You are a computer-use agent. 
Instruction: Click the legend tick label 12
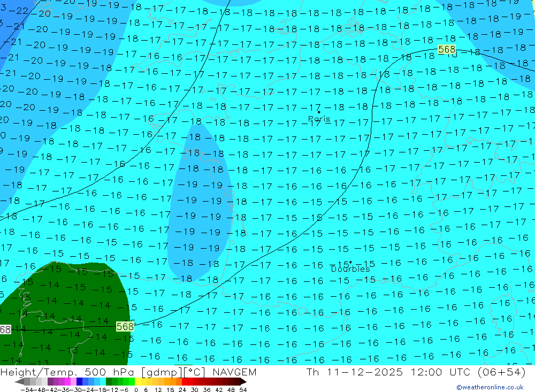pyautogui.click(x=158, y=390)
